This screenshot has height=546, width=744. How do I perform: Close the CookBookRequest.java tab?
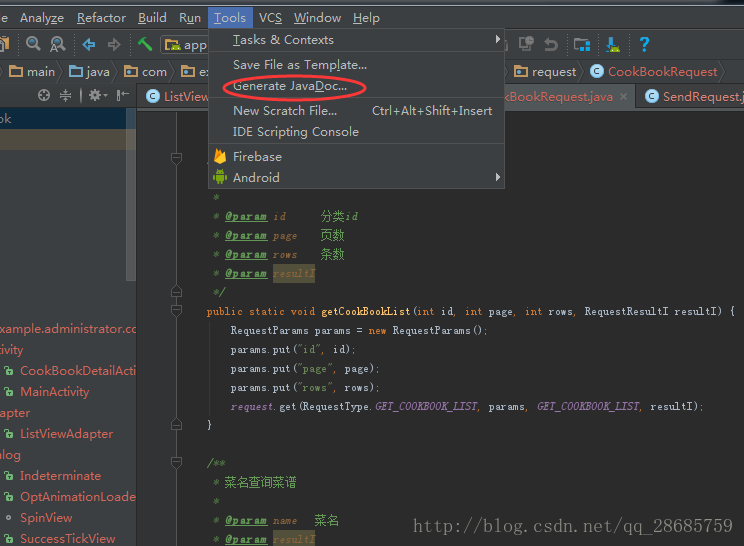click(x=623, y=96)
